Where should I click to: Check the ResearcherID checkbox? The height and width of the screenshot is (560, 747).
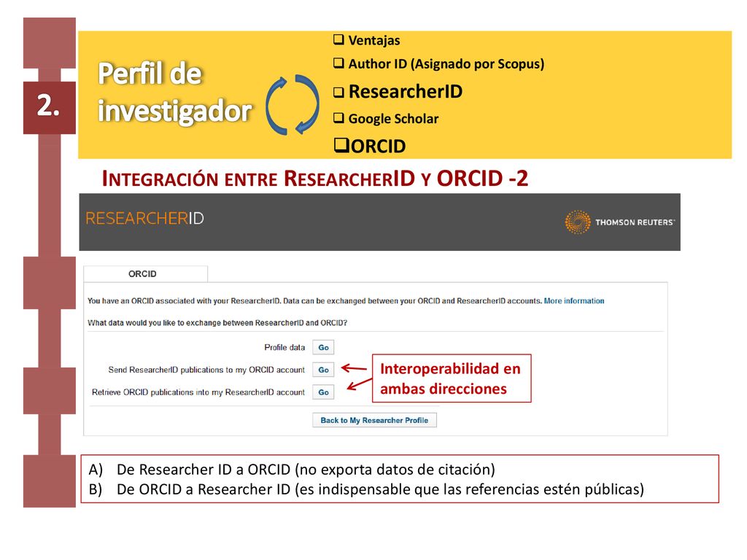[338, 92]
